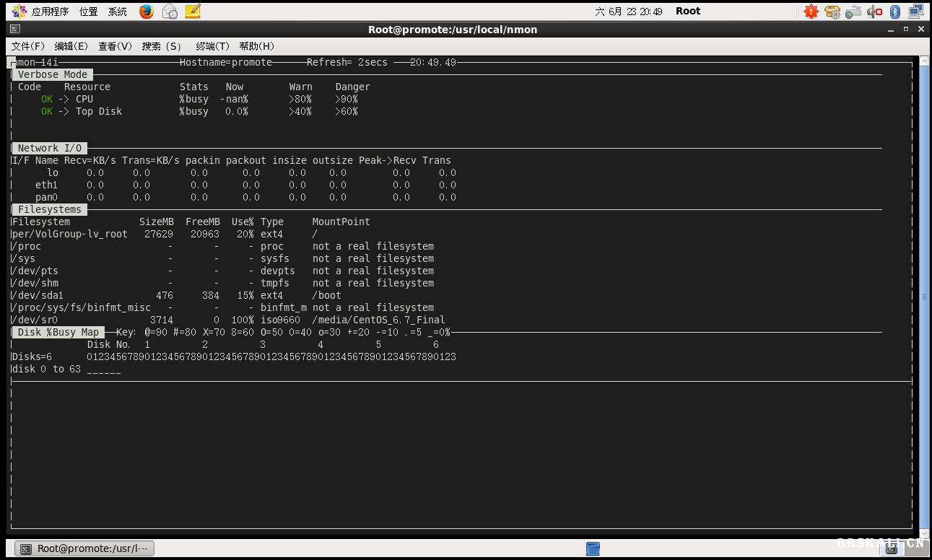
Task: Open the 终端 menu
Action: tap(212, 45)
